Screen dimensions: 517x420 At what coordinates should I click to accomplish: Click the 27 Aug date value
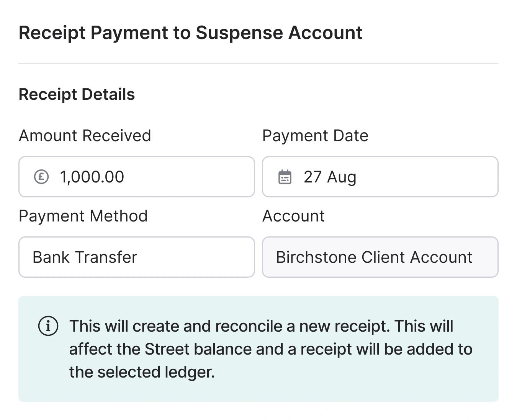click(x=330, y=177)
